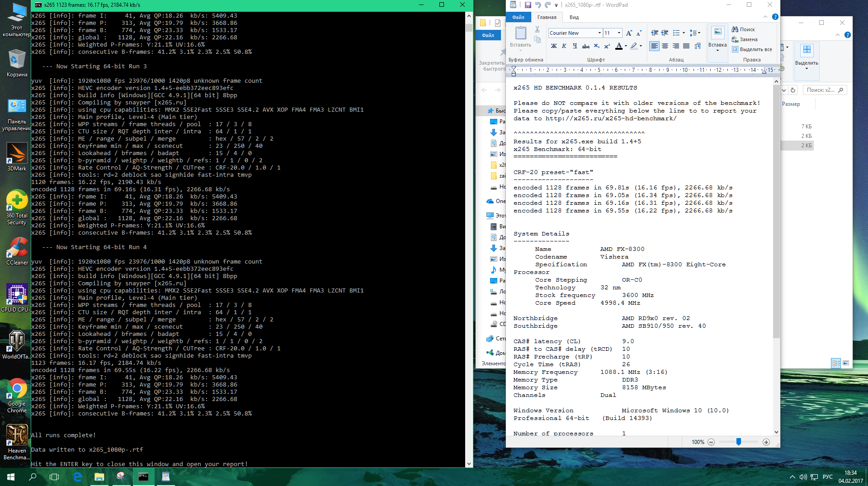Expand the line spacing dropdown
Image resolution: width=868 pixels, height=486 pixels.
click(x=699, y=33)
